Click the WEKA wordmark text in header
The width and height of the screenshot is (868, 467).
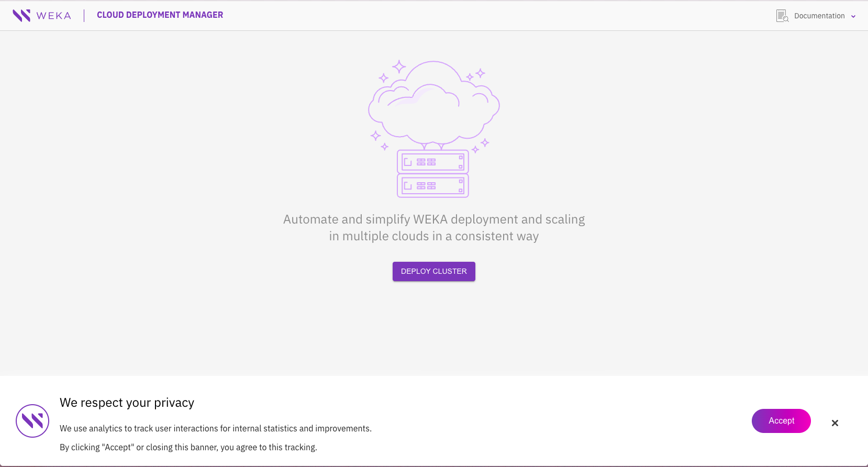[x=54, y=16]
